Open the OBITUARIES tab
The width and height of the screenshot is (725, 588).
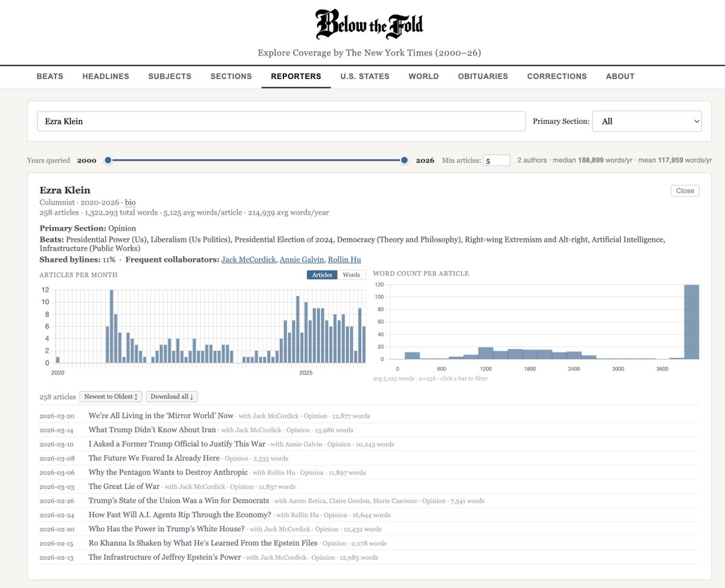(x=483, y=76)
